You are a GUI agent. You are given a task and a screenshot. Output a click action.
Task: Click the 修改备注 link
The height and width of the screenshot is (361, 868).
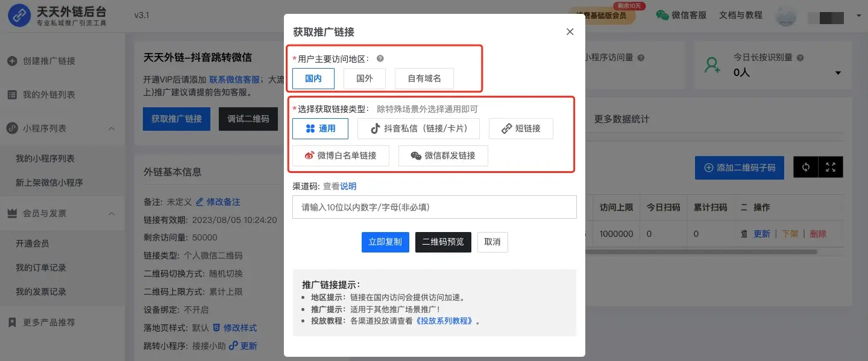[x=223, y=201]
